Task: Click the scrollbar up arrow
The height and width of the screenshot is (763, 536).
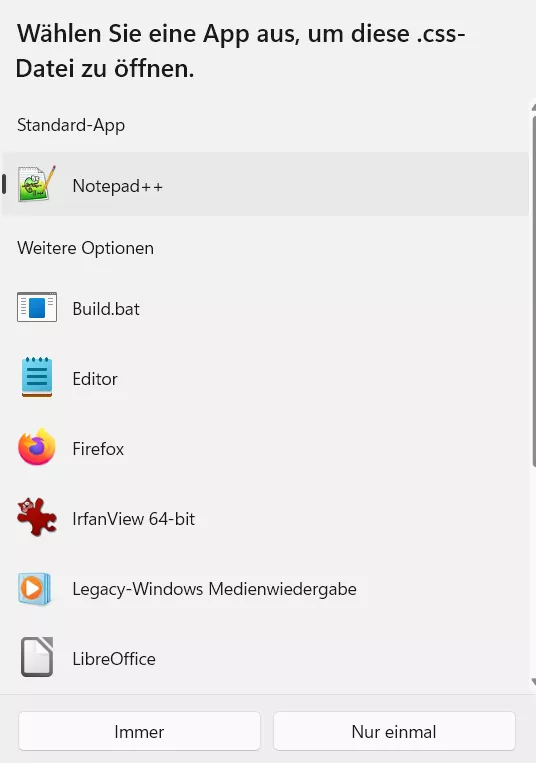Action: tap(534, 107)
